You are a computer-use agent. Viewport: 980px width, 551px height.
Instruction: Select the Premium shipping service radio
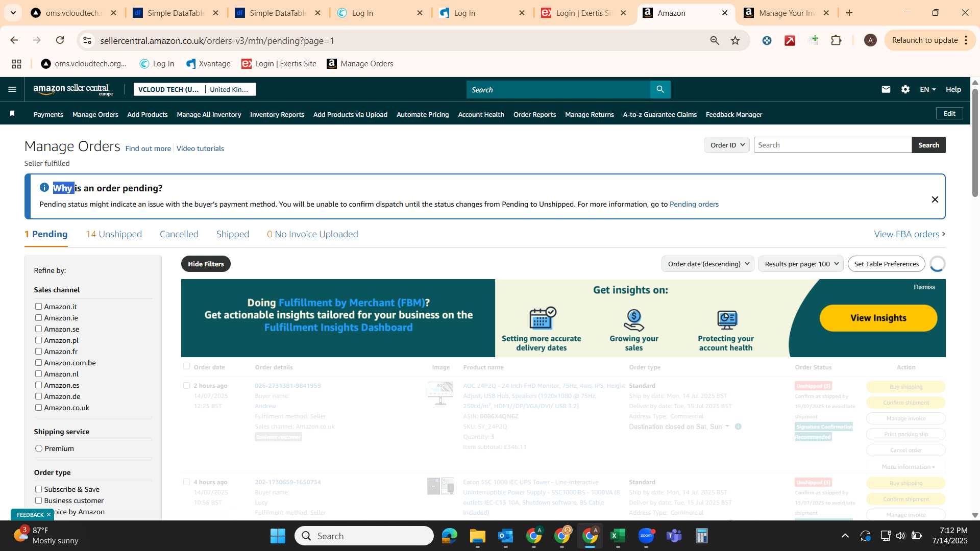pos(39,448)
